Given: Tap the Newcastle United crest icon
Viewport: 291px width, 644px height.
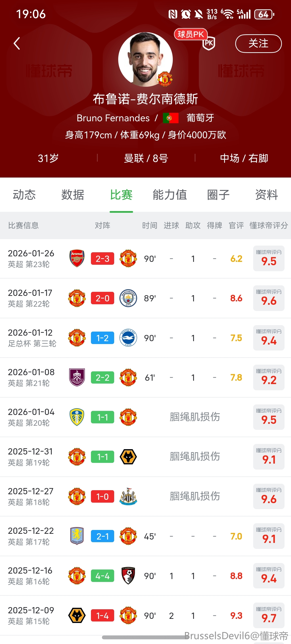Looking at the screenshot, I should click(128, 496).
